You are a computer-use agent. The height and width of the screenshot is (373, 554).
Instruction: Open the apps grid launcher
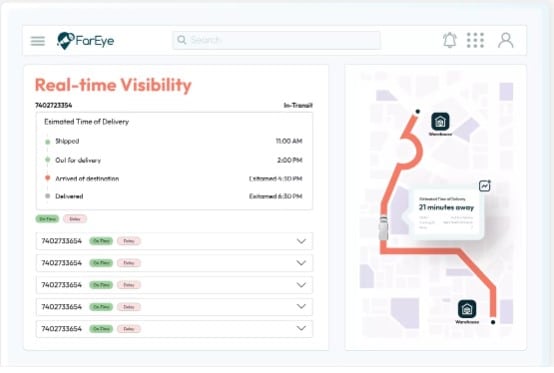click(475, 40)
